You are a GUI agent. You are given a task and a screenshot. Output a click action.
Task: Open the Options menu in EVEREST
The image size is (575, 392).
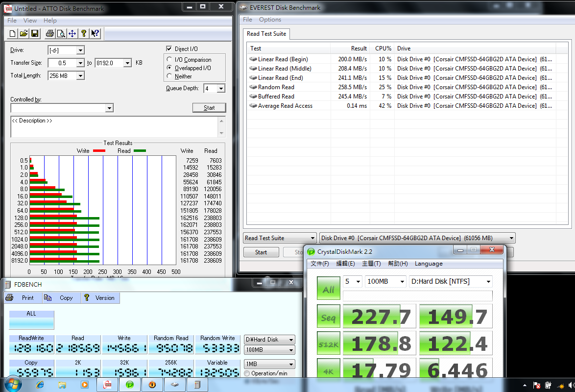270,20
